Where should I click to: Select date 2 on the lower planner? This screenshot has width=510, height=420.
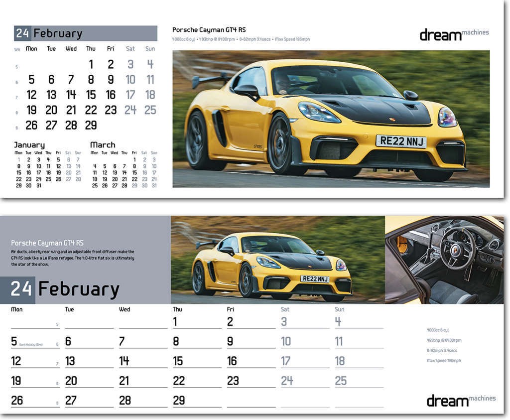(x=230, y=322)
